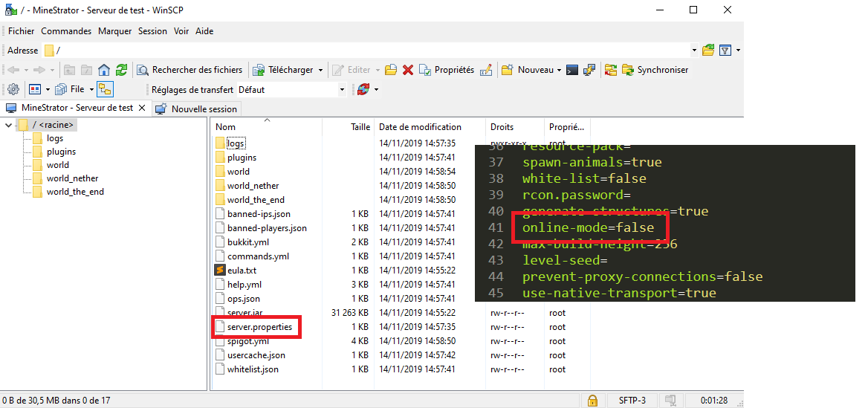Collapse the / <racine> tree node
This screenshot has height=408, width=868.
tap(8, 125)
